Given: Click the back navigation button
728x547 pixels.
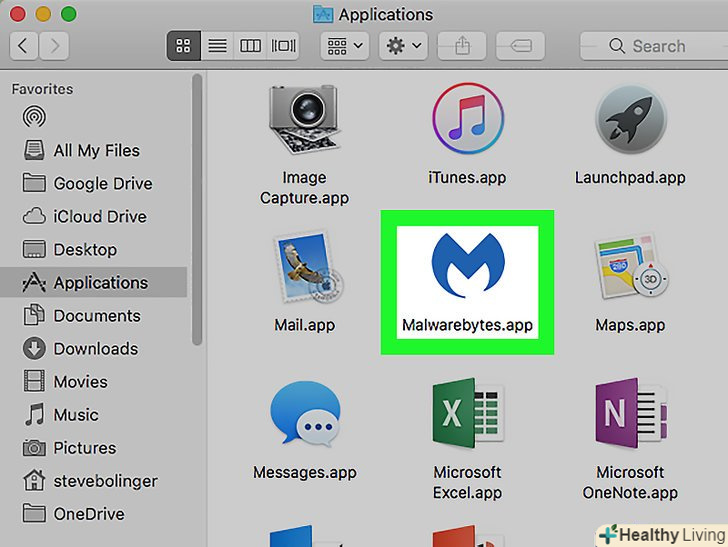Looking at the screenshot, I should click(23, 46).
